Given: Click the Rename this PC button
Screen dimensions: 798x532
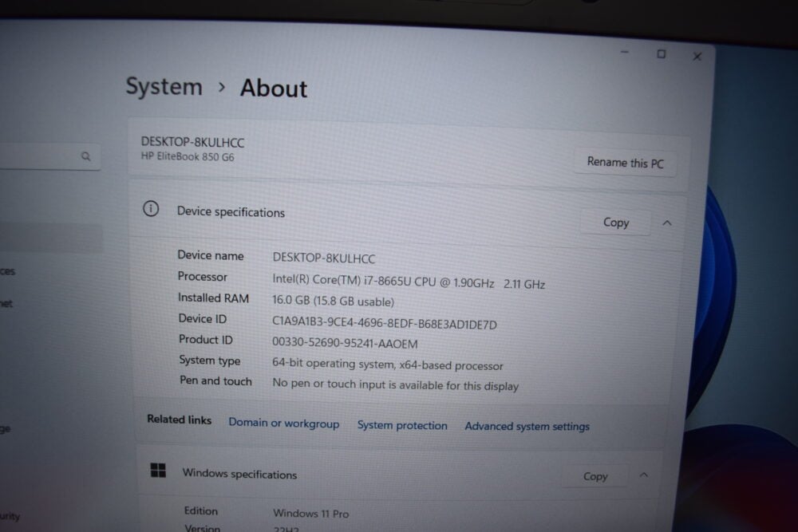Looking at the screenshot, I should [626, 163].
